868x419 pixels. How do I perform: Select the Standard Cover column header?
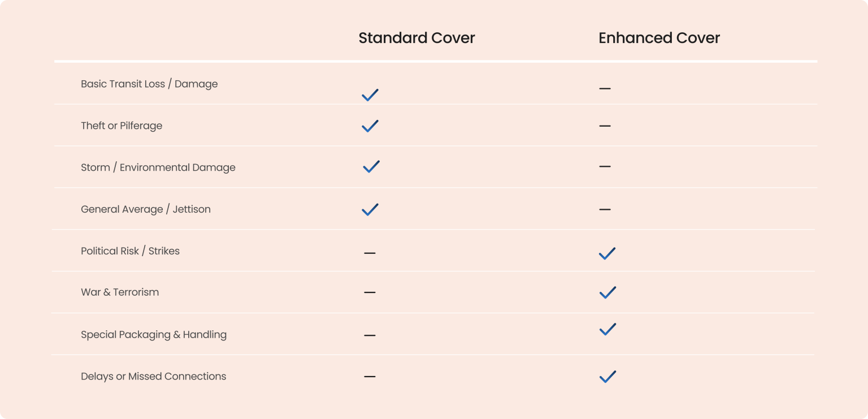coord(416,38)
